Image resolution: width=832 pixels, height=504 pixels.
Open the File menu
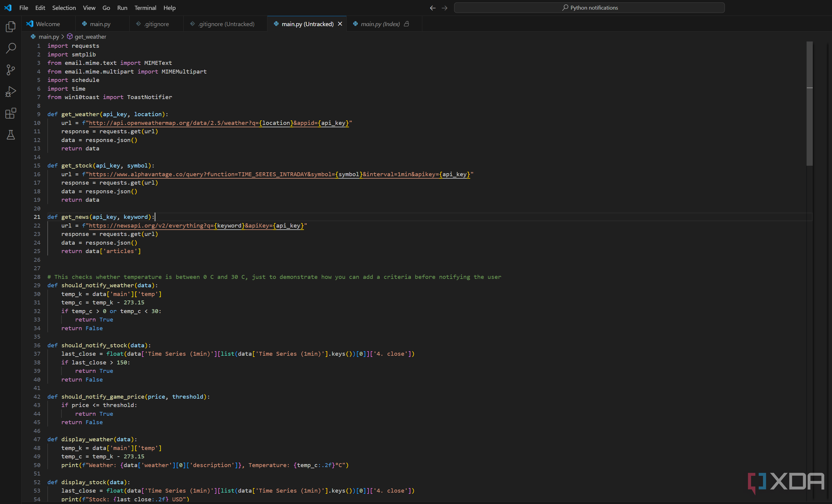(x=24, y=8)
